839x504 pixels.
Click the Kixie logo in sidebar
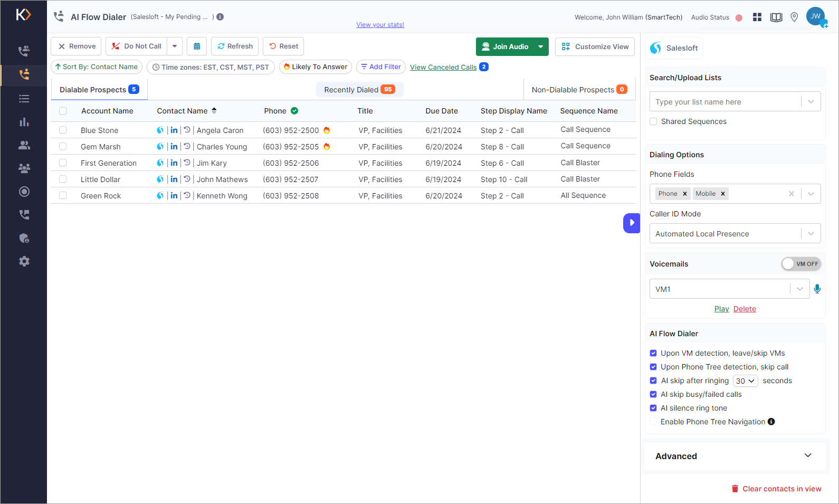23,14
